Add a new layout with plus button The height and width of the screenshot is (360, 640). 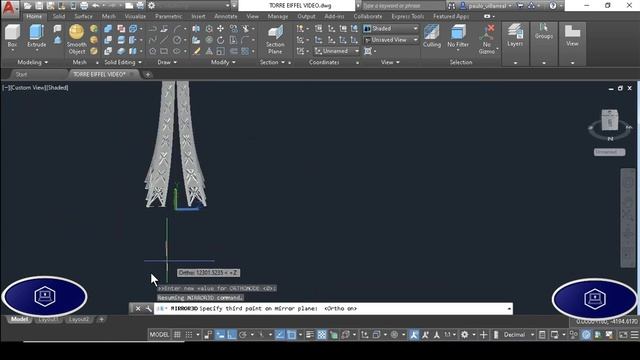(x=102, y=319)
